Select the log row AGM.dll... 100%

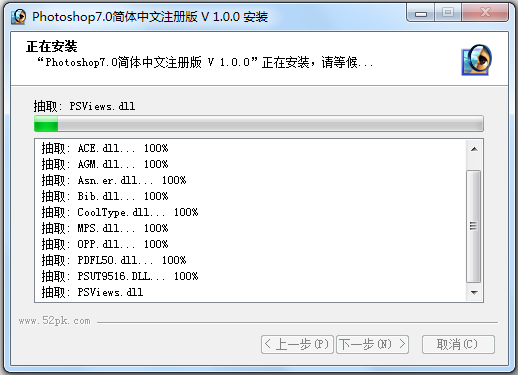coord(105,164)
